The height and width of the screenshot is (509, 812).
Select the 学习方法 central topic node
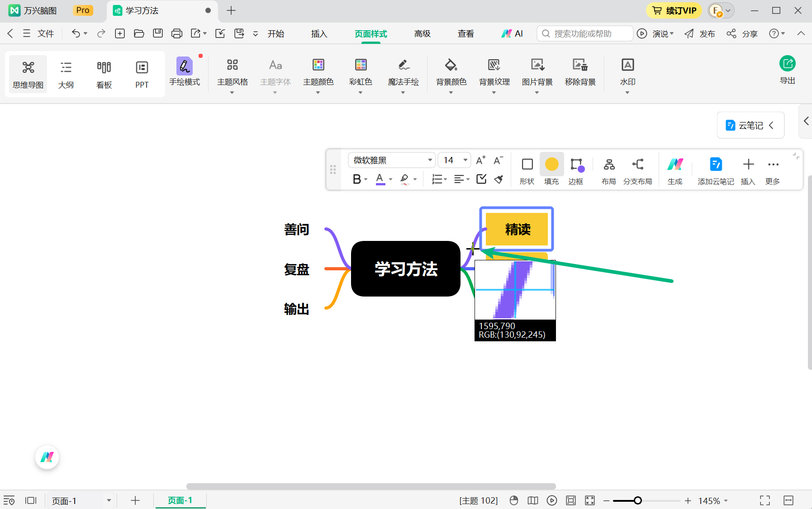coord(406,269)
